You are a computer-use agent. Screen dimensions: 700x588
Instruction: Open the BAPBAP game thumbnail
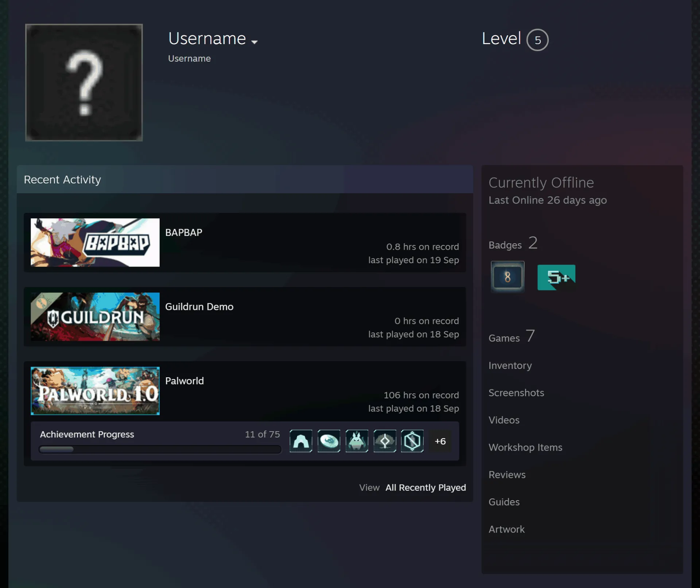click(x=95, y=242)
